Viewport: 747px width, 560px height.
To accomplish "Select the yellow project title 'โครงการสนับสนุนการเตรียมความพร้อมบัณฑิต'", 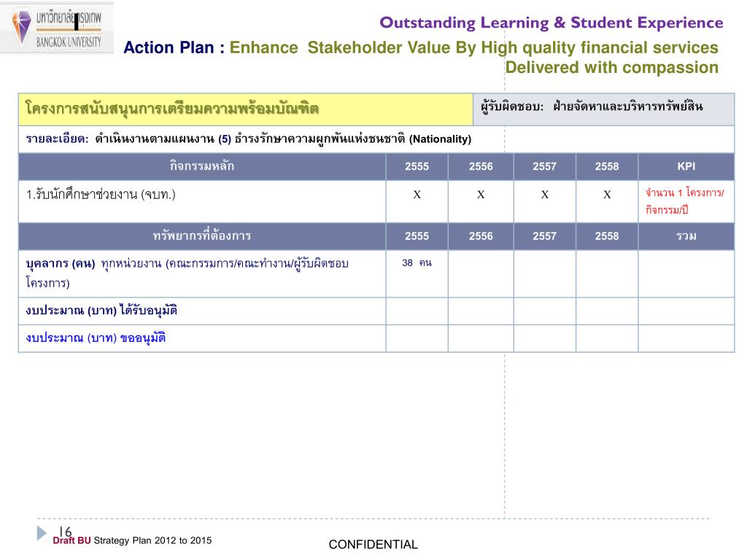I will (172, 109).
